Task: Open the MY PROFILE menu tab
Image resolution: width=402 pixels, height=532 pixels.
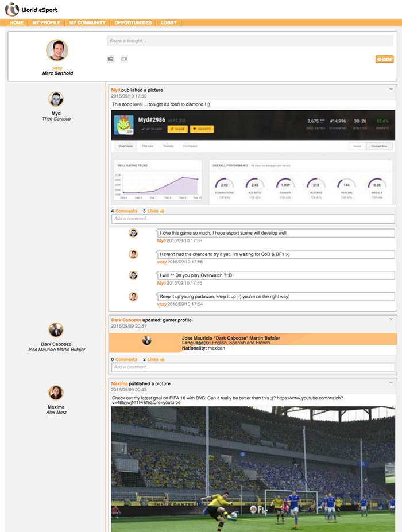Action: pos(46,22)
